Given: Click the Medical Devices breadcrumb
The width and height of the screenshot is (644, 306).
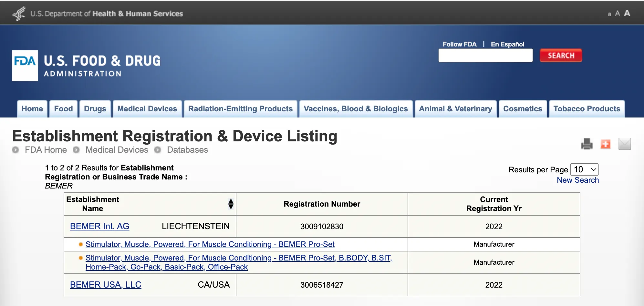Looking at the screenshot, I should coord(117,150).
